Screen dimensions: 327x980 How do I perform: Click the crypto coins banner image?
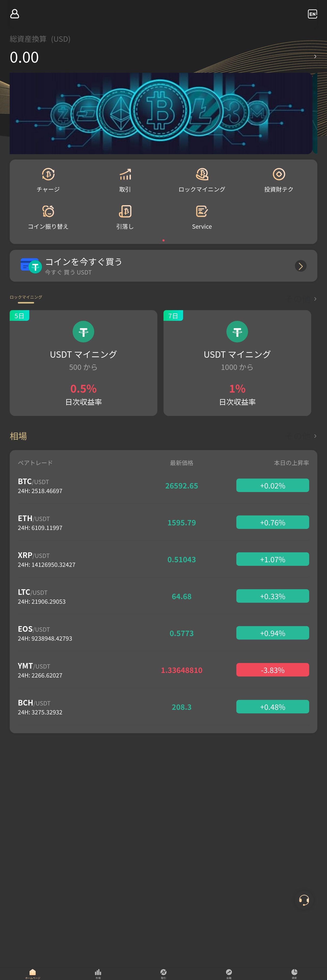[161, 113]
